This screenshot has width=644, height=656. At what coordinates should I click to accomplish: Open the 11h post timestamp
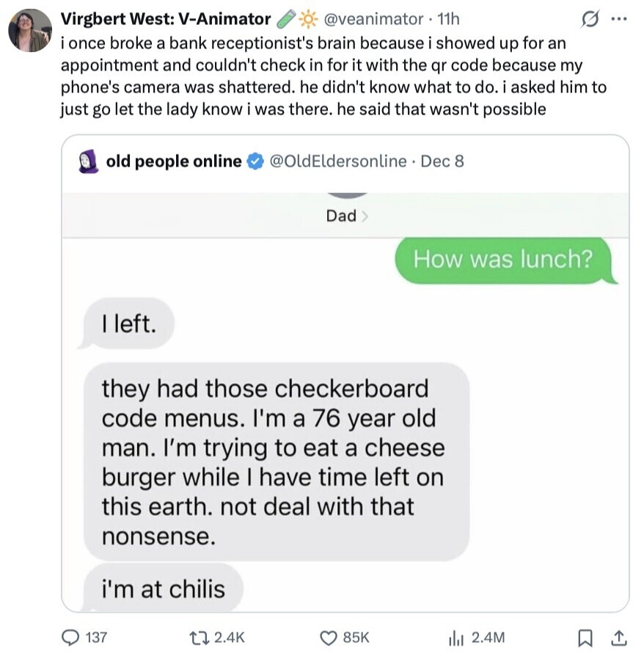pos(447,19)
